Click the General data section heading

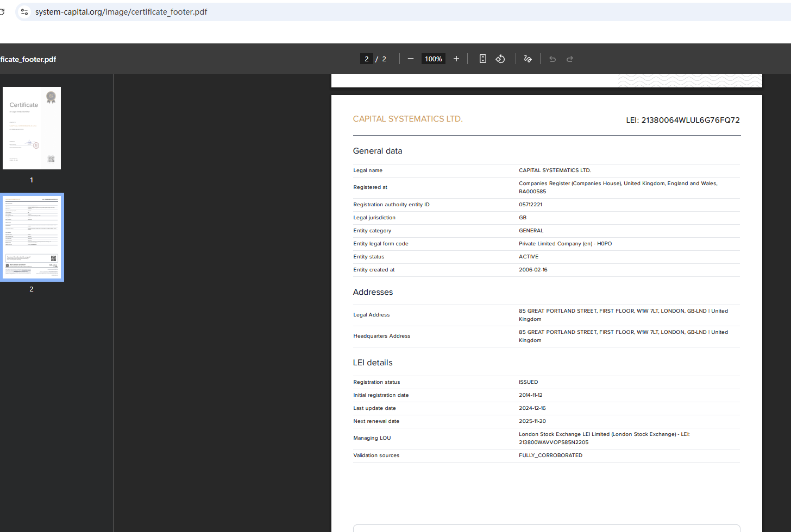coord(378,151)
